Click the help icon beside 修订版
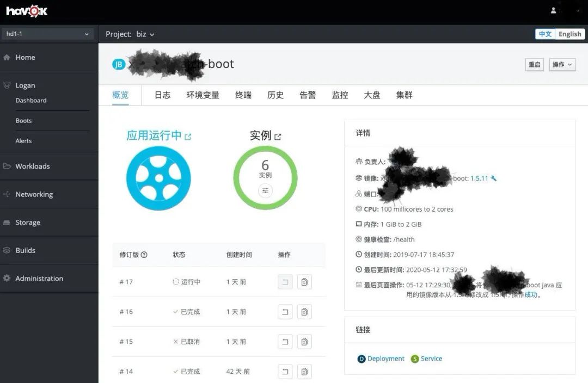Screen dimensions: 588x383 point(144,255)
